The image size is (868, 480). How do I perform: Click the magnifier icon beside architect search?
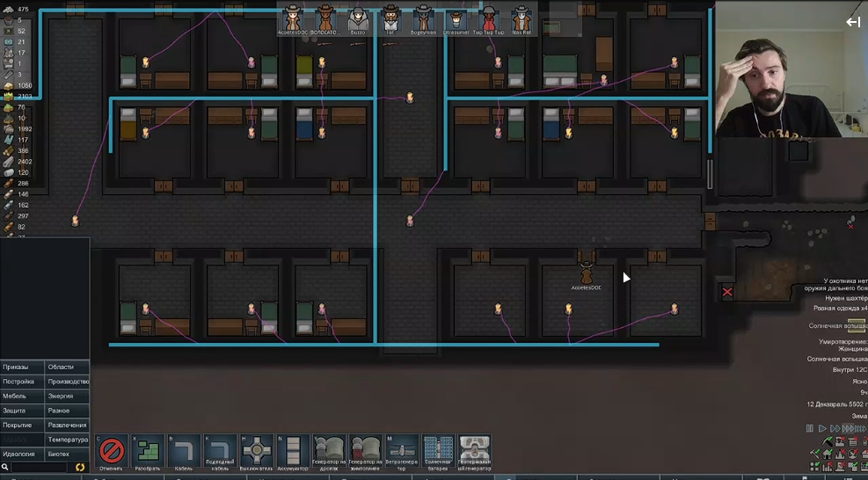[x=5, y=468]
